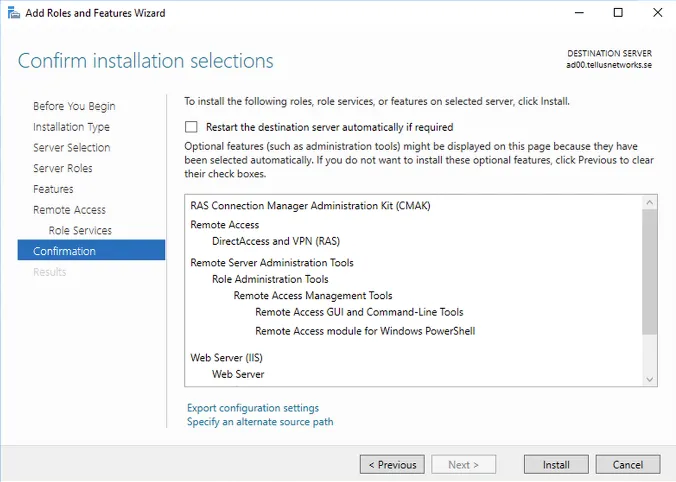This screenshot has width=676, height=482.
Task: Click the Previous button
Action: coord(392,465)
